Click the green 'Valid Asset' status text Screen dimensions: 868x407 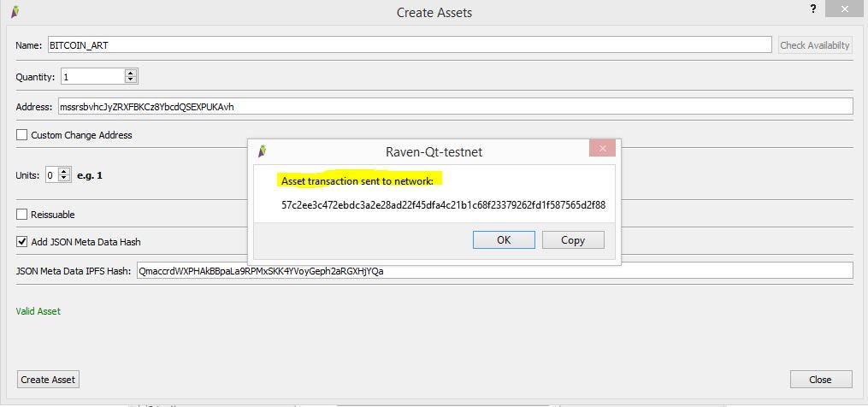[x=38, y=311]
